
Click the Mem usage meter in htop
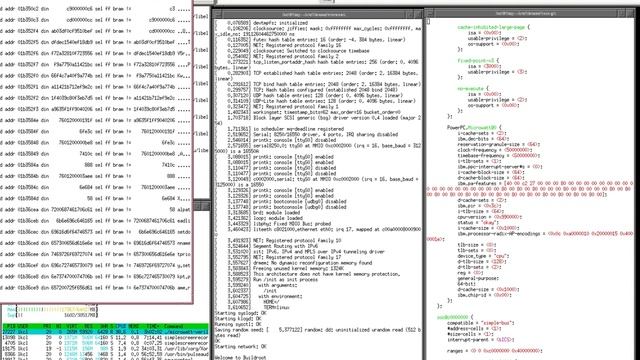(x=52, y=309)
